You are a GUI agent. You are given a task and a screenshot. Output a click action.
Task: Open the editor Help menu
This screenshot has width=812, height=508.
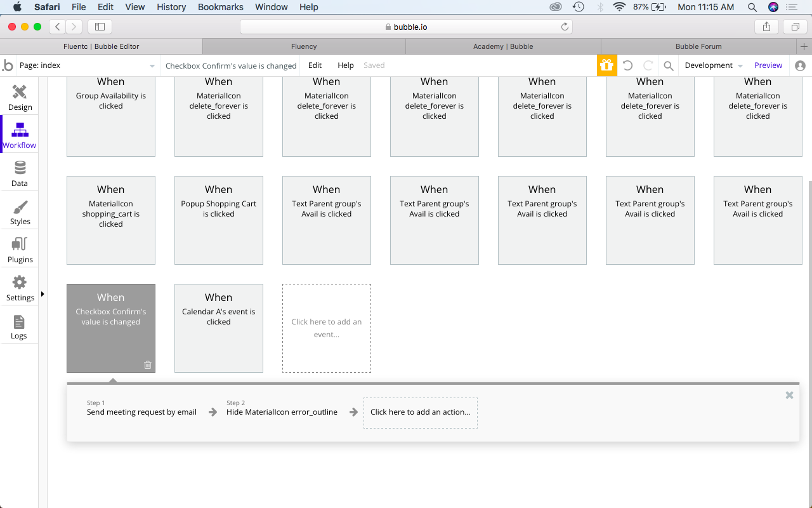(x=346, y=65)
